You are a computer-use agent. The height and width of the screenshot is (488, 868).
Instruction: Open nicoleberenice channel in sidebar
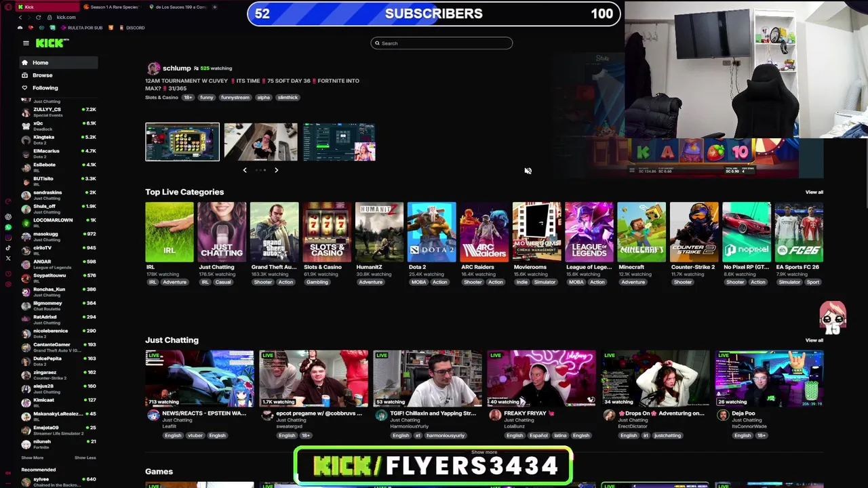tap(58, 333)
